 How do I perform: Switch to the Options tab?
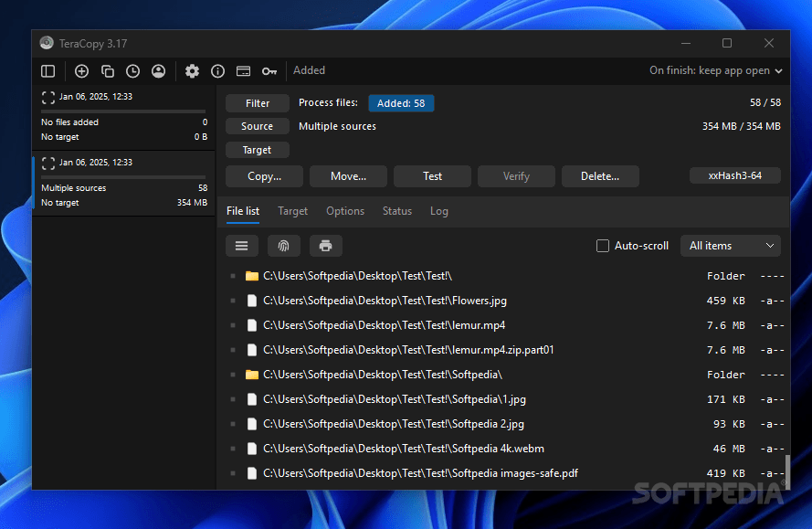345,210
